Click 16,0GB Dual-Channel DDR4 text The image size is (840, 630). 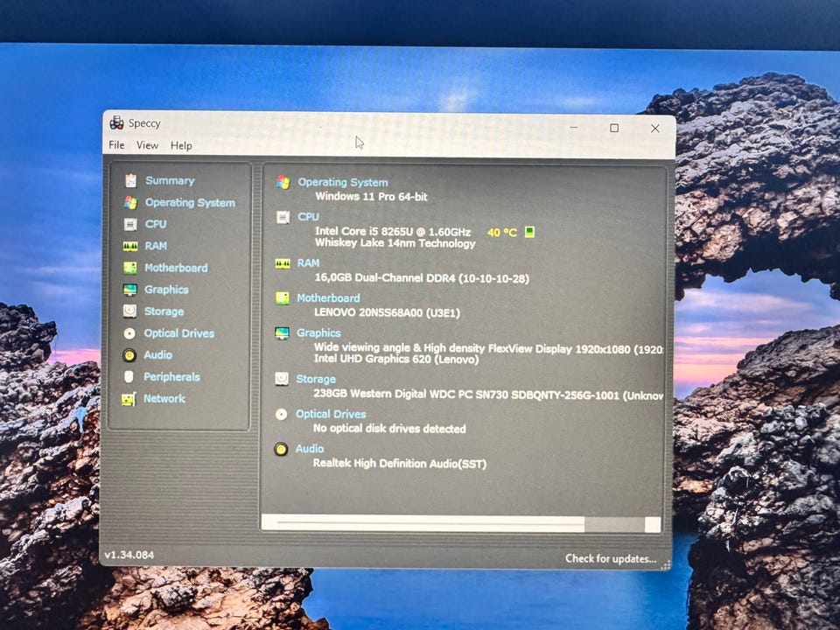pyautogui.click(x=422, y=278)
